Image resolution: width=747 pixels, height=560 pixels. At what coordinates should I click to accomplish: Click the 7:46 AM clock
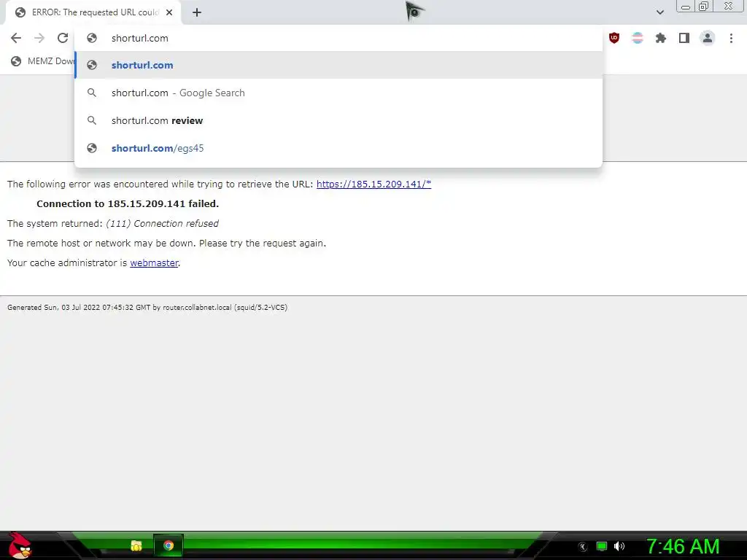click(x=682, y=546)
